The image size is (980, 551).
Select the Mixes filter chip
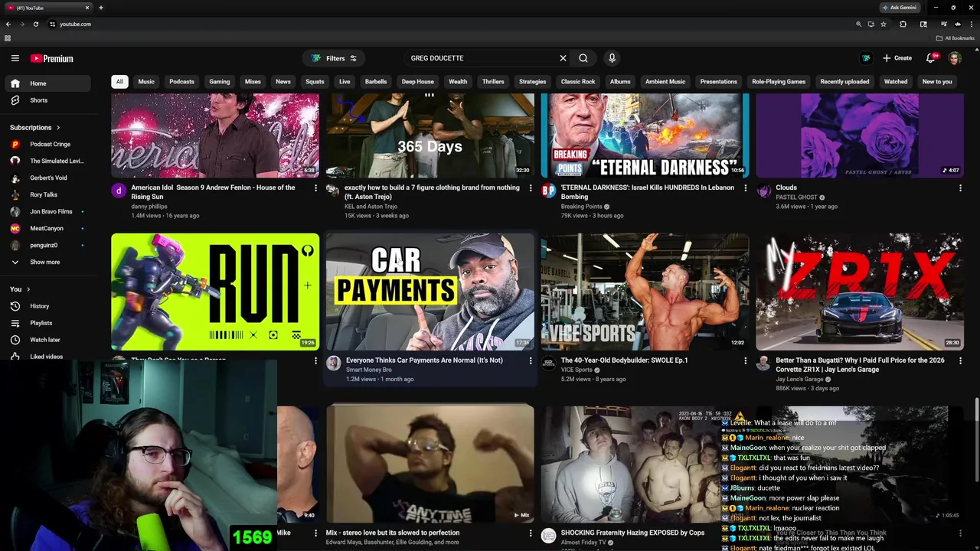pos(253,81)
